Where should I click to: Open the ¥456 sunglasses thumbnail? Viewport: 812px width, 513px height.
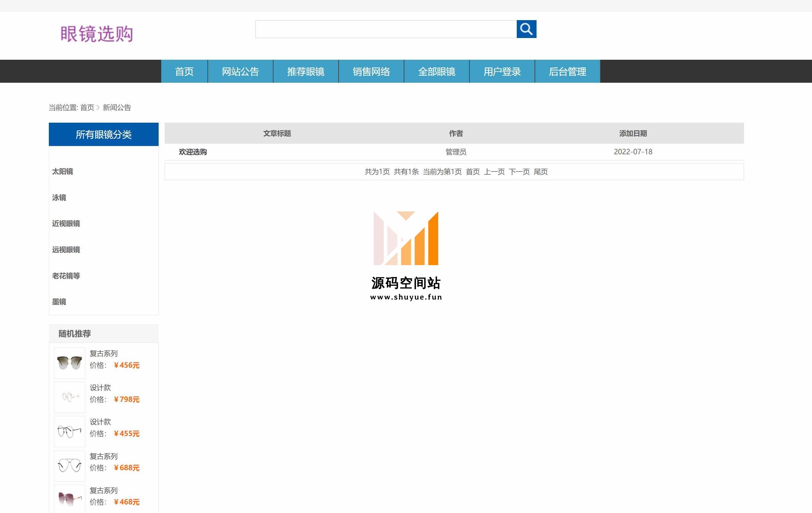coord(70,363)
